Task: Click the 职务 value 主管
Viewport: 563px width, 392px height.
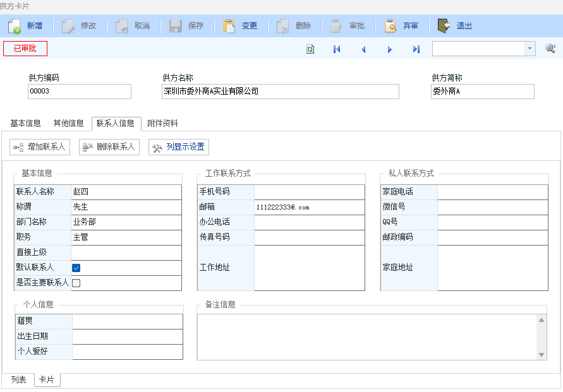Action: tap(126, 237)
